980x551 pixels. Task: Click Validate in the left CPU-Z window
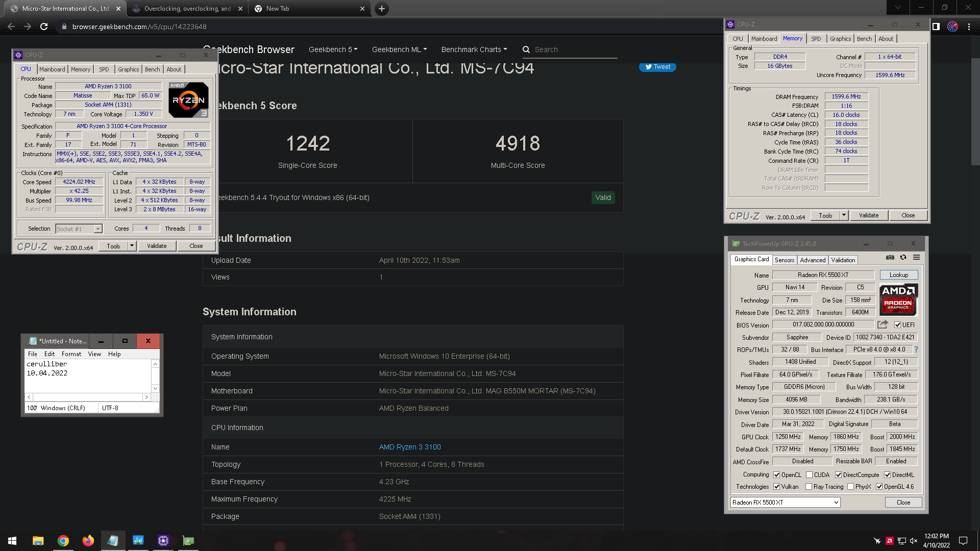click(x=157, y=246)
